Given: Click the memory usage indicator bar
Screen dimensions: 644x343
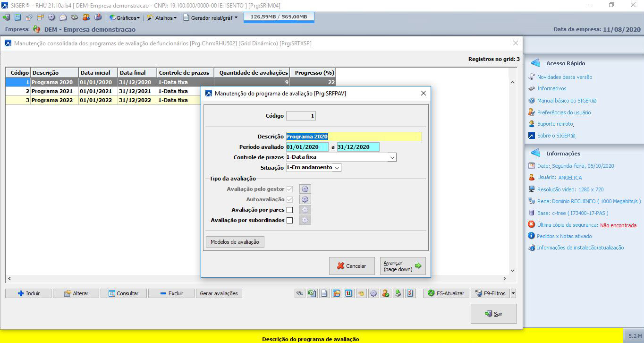Looking at the screenshot, I should [279, 17].
